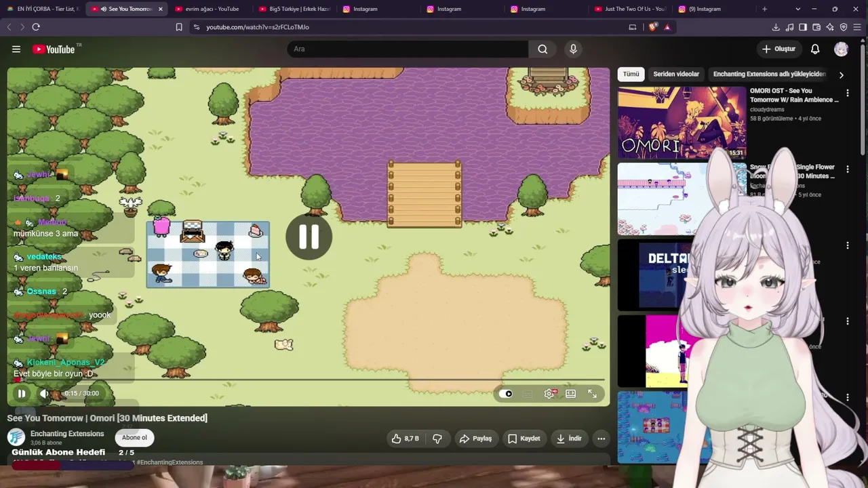
Task: Go back using the browser back arrow
Action: click(x=9, y=27)
